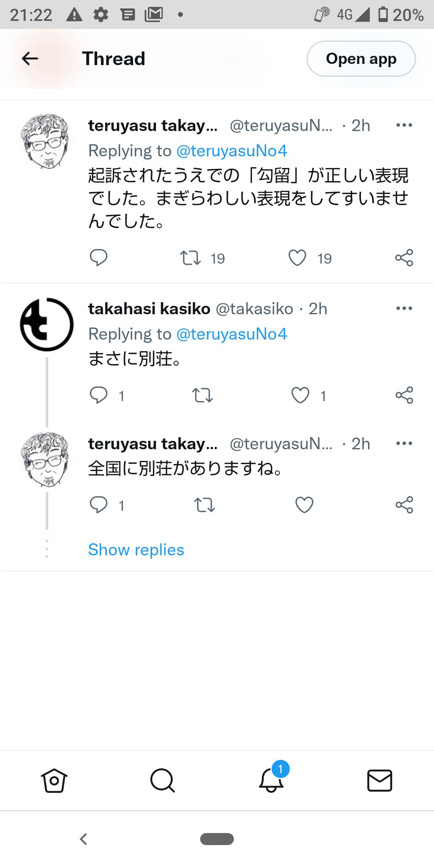
Task: Open more options on takahasi kasiko's tweet
Action: pos(404,308)
